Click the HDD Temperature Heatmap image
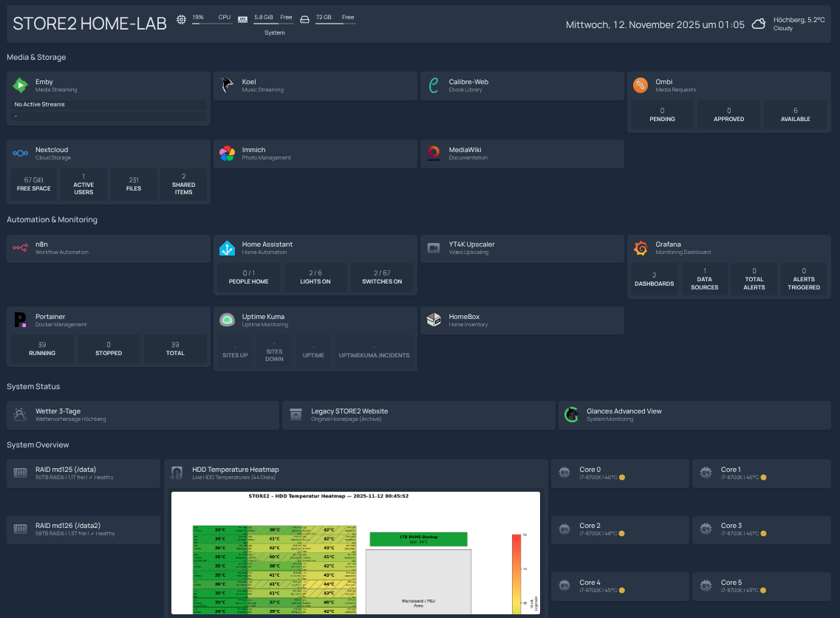This screenshot has width=840, height=618. 357,554
